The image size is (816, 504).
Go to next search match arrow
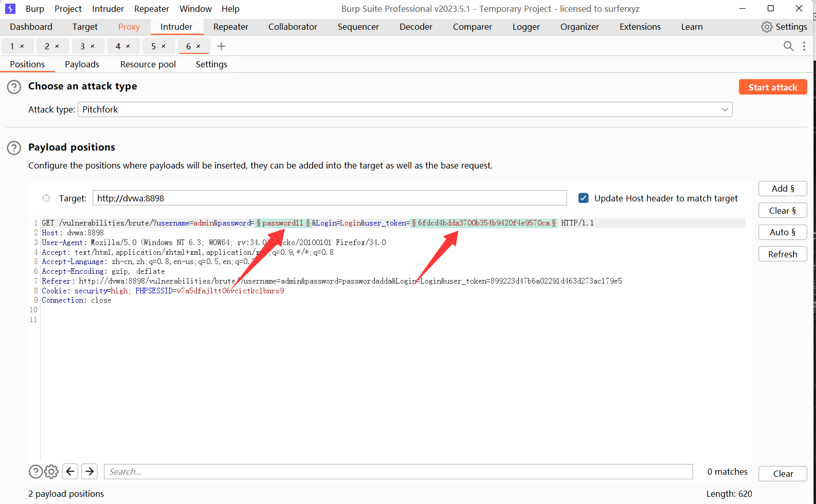point(89,471)
